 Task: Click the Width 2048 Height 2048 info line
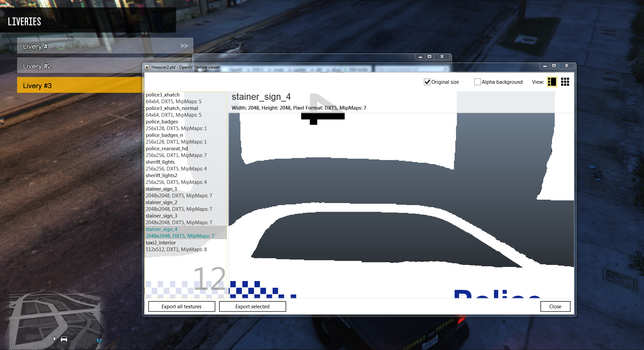pyautogui.click(x=299, y=108)
